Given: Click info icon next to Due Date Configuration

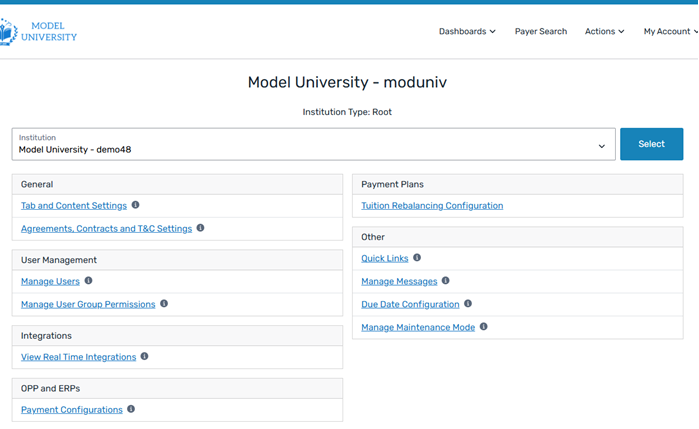Looking at the screenshot, I should coord(468,304).
